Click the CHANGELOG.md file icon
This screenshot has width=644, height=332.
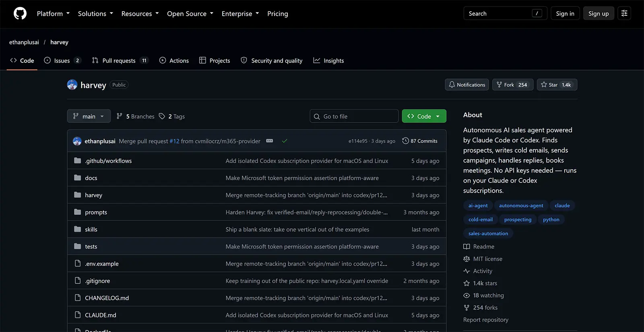[78, 298]
